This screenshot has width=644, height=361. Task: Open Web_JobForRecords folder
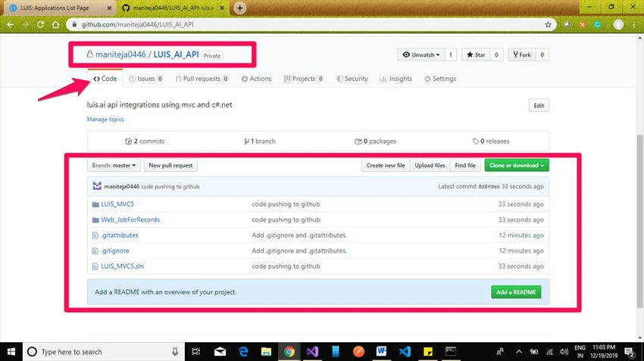(x=130, y=219)
